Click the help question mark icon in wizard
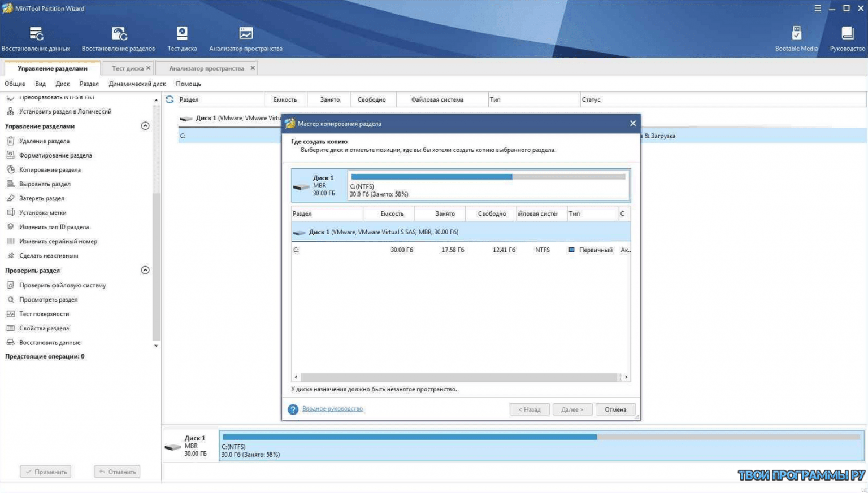This screenshot has width=868, height=493. click(293, 409)
